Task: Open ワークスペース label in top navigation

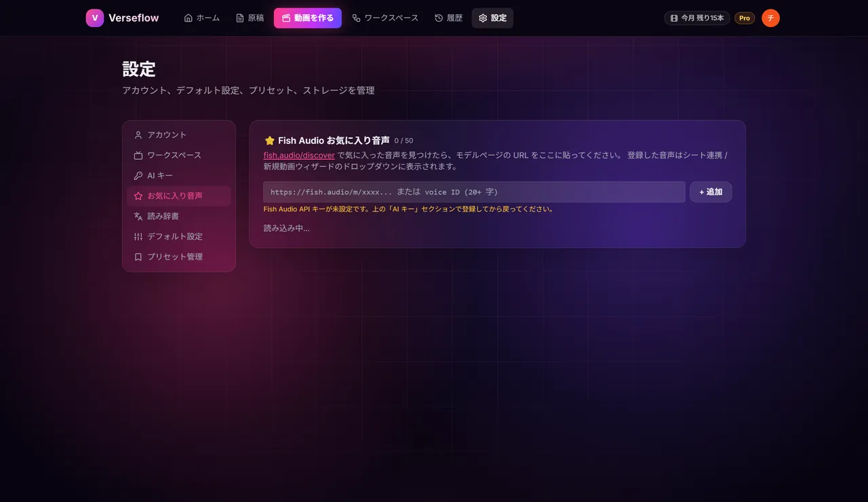Action: click(x=391, y=18)
